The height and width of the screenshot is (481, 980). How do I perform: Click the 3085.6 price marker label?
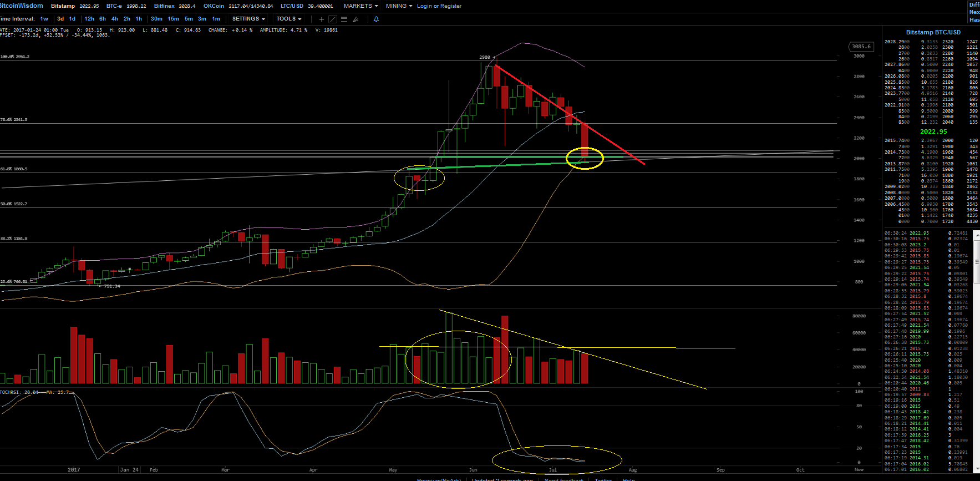tap(861, 47)
